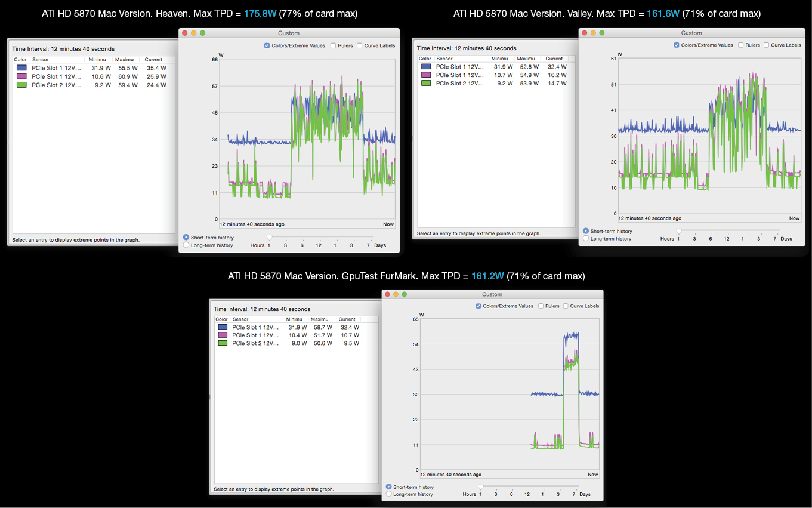Viewport: 812px width, 508px height.
Task: Zoom the Heaven Custom graph window with green button
Action: (202, 33)
